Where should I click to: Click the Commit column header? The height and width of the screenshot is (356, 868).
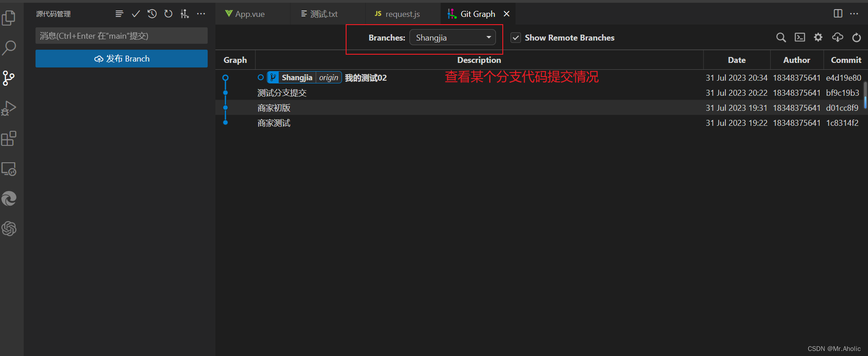(846, 60)
